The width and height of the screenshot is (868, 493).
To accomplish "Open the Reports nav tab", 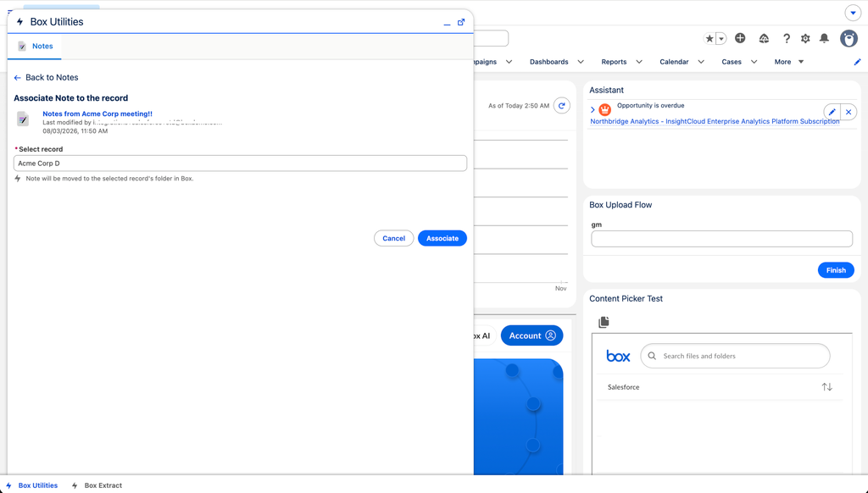I will (x=614, y=62).
